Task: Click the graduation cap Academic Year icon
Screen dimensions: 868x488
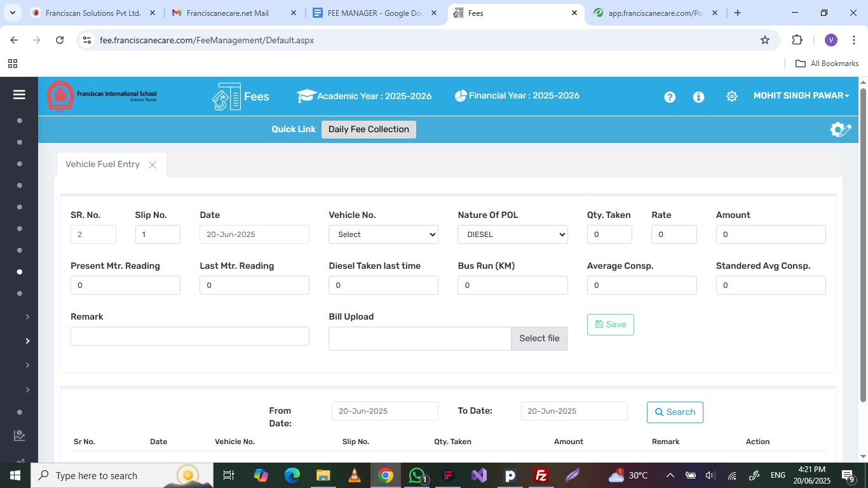Action: [x=306, y=96]
